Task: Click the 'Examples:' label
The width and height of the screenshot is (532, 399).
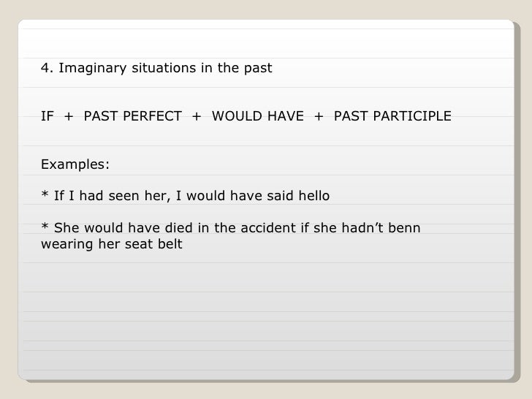Action: click(75, 164)
